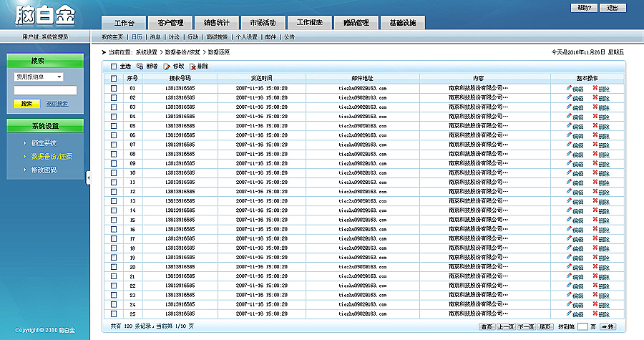Click the 新增 add icon in toolbar
This screenshot has height=340, width=644.
[x=140, y=66]
